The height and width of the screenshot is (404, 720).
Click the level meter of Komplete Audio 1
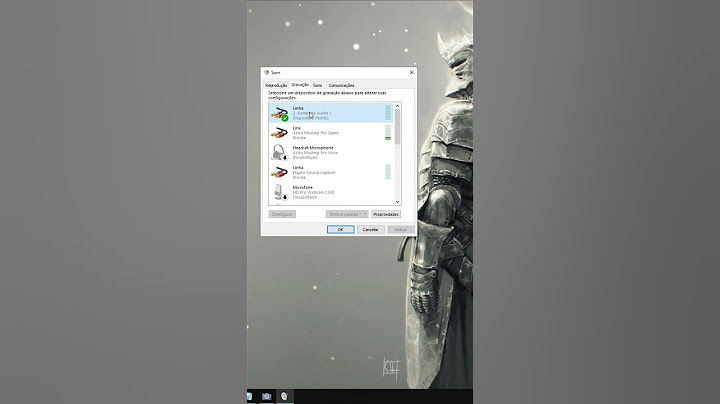coord(388,112)
